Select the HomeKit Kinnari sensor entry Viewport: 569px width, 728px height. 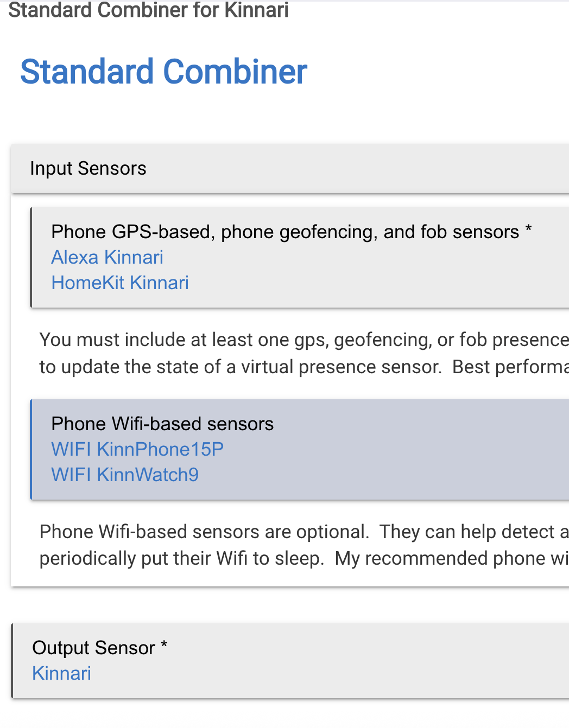tap(120, 283)
